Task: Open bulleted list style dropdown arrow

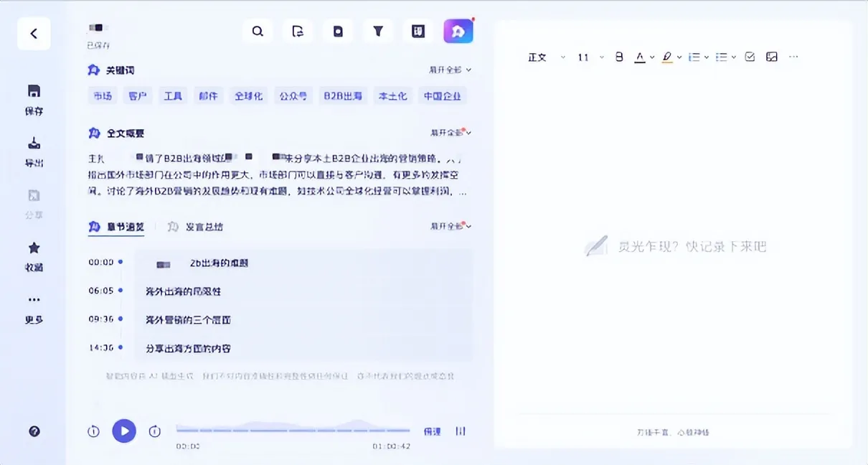Action: (x=734, y=57)
